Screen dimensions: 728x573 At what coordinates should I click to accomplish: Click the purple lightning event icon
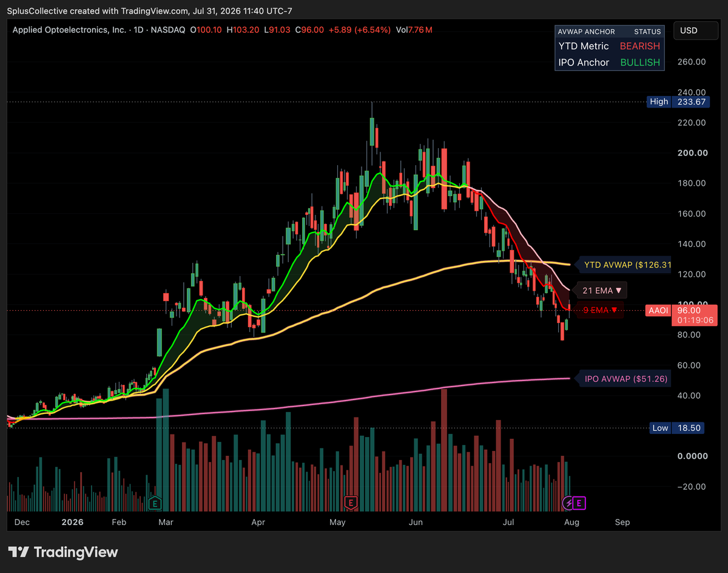click(x=568, y=503)
